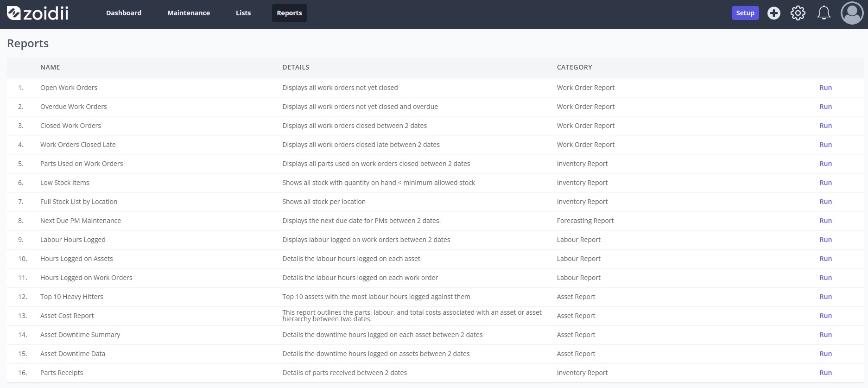Open the notifications bell
Screen dimensions: 868x388
(824, 13)
